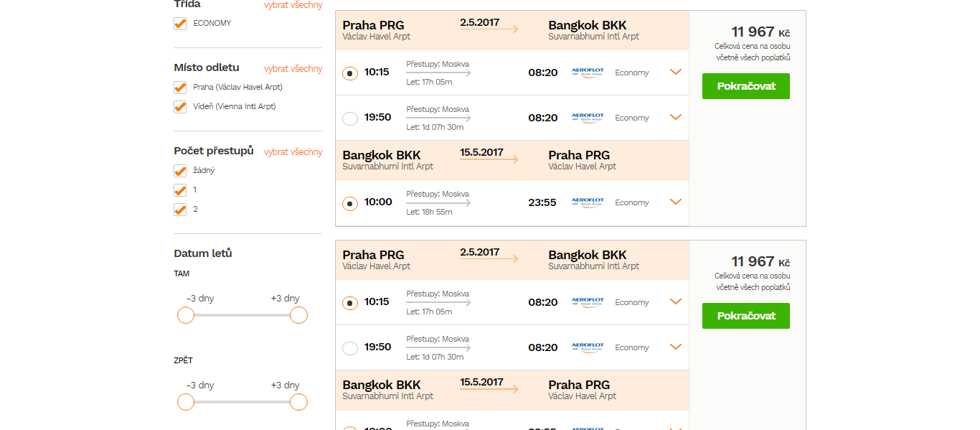
Task: Click Aeroflot logo on second result's 10:15 flight
Action: point(588,302)
